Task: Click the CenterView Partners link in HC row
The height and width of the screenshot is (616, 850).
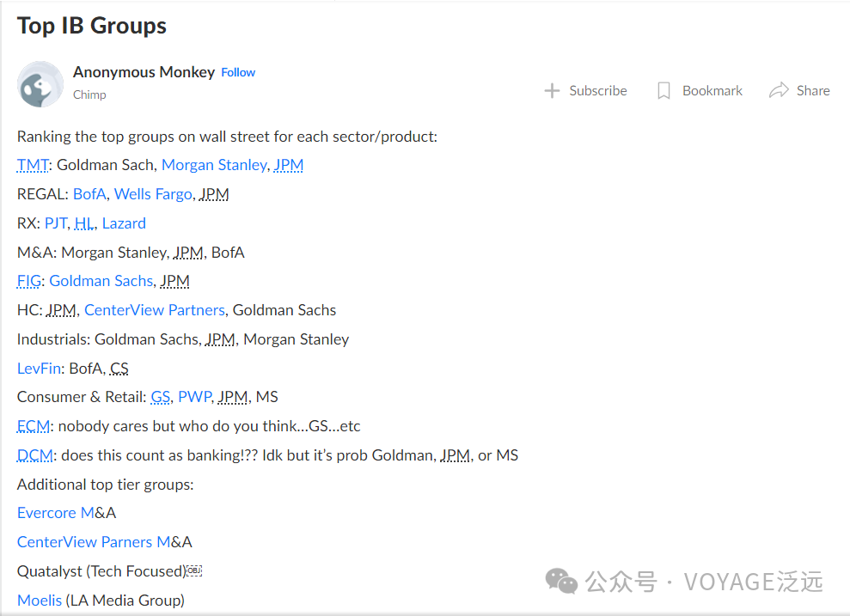Action: pyautogui.click(x=155, y=310)
